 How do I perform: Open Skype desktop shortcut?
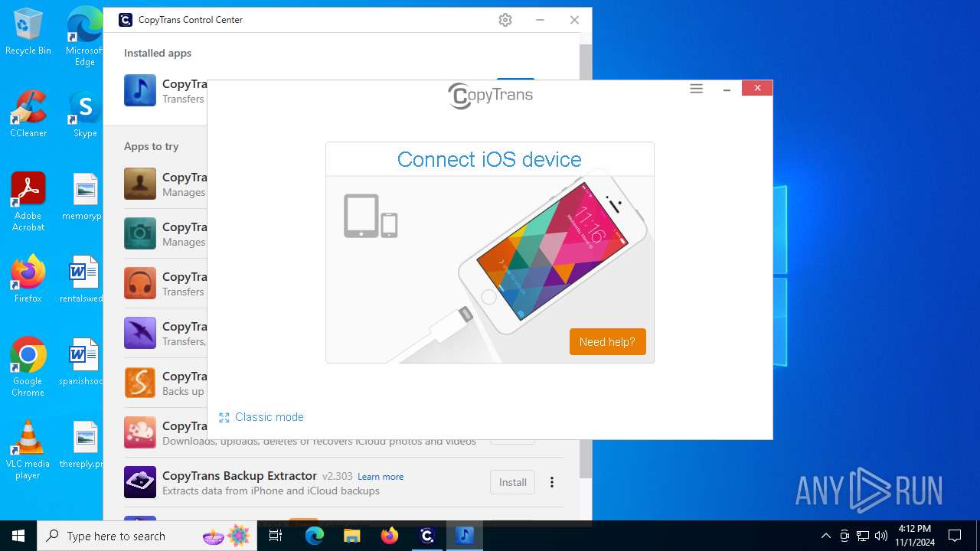click(85, 115)
